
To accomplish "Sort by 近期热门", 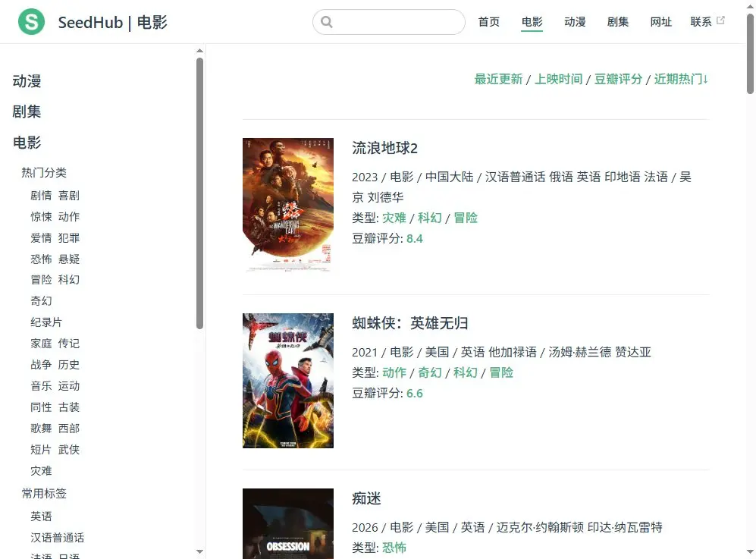I will click(681, 79).
